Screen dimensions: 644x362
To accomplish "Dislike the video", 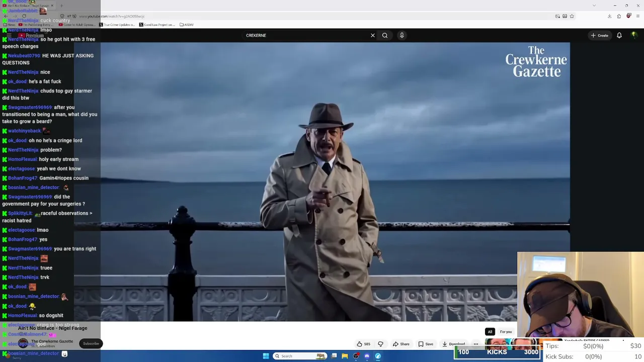I will 380,344.
